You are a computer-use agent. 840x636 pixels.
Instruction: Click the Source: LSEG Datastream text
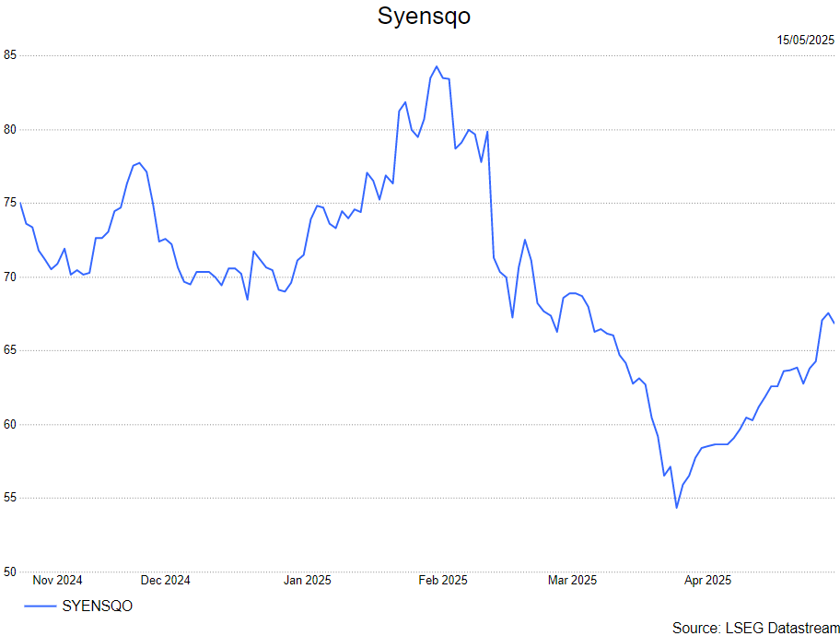click(756, 628)
